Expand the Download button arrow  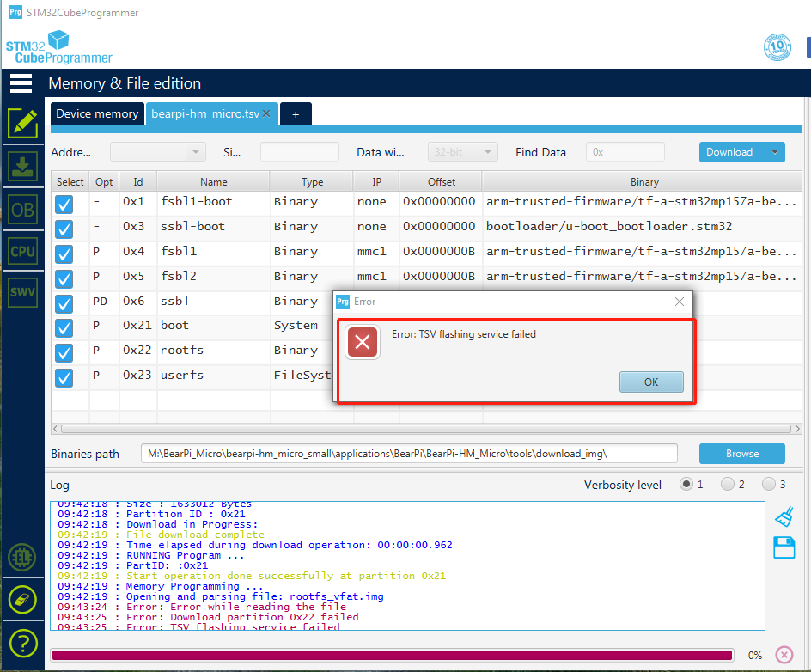pos(774,152)
